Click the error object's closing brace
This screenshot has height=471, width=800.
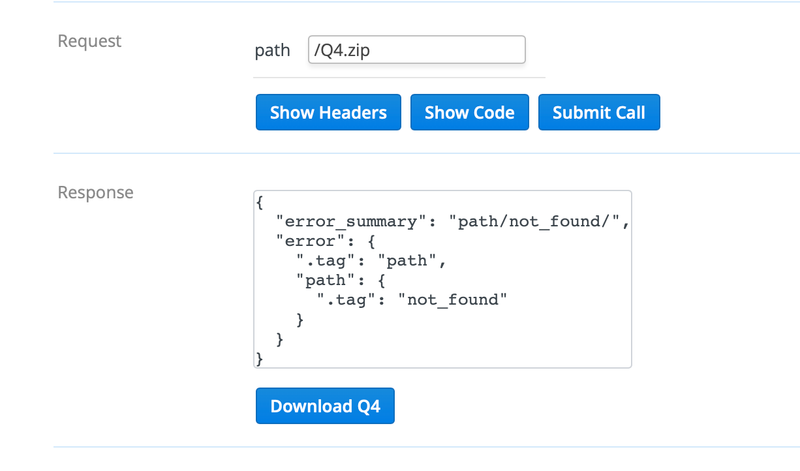point(280,339)
